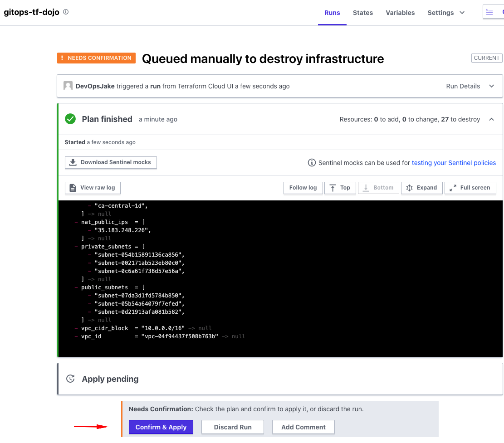Click the Full screen diagonal arrows icon
Image resolution: width=504 pixels, height=443 pixels.
click(453, 188)
